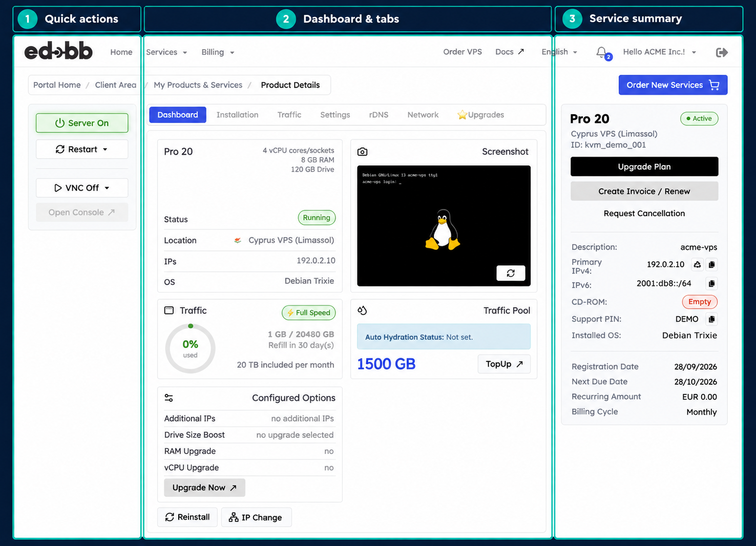Click the acme-vps description value
This screenshot has height=546, width=756.
click(699, 247)
